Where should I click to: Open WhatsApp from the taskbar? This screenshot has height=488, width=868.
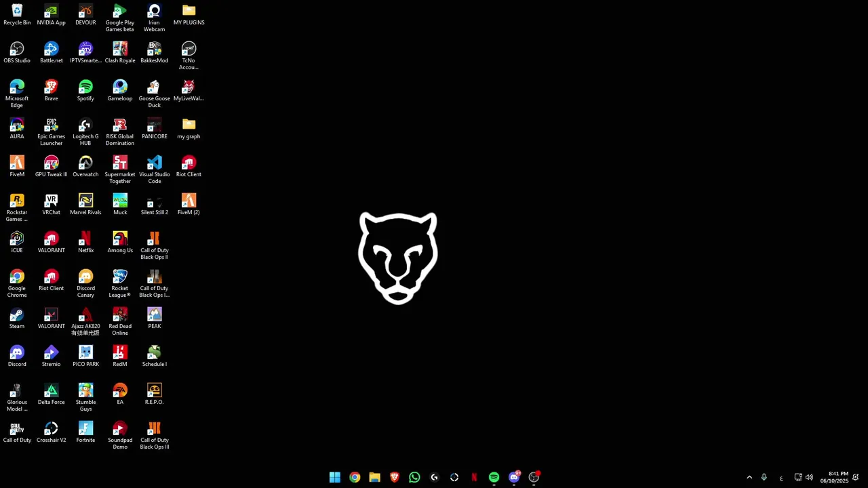414,477
